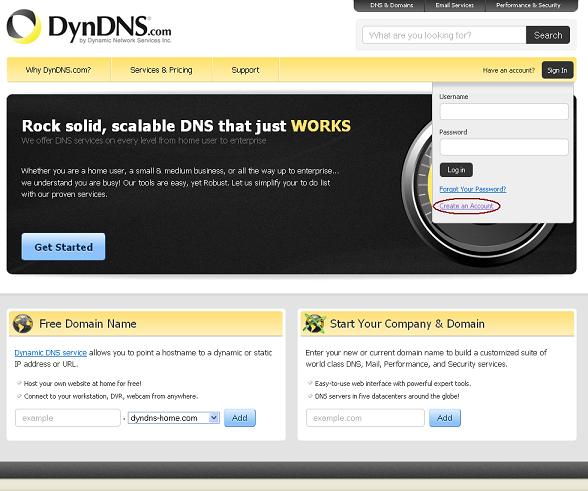Open the DNS & Domains top tab
This screenshot has width=588, height=491.
(392, 5)
